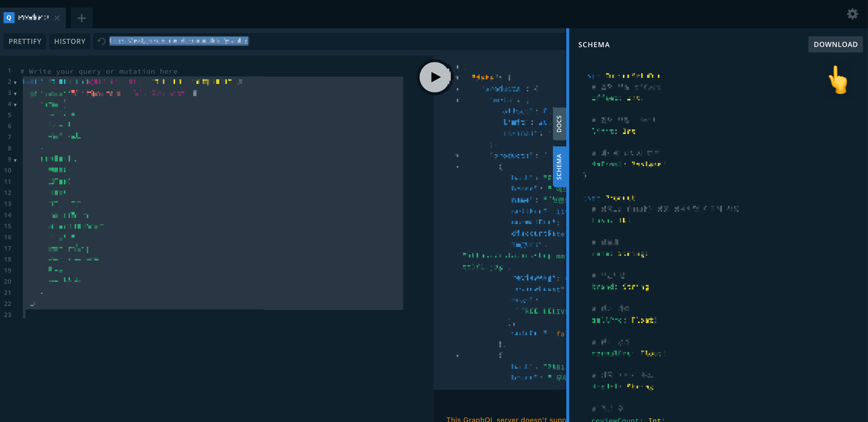Fold the "data" object in the response
This screenshot has width=868, height=422.
(x=457, y=78)
